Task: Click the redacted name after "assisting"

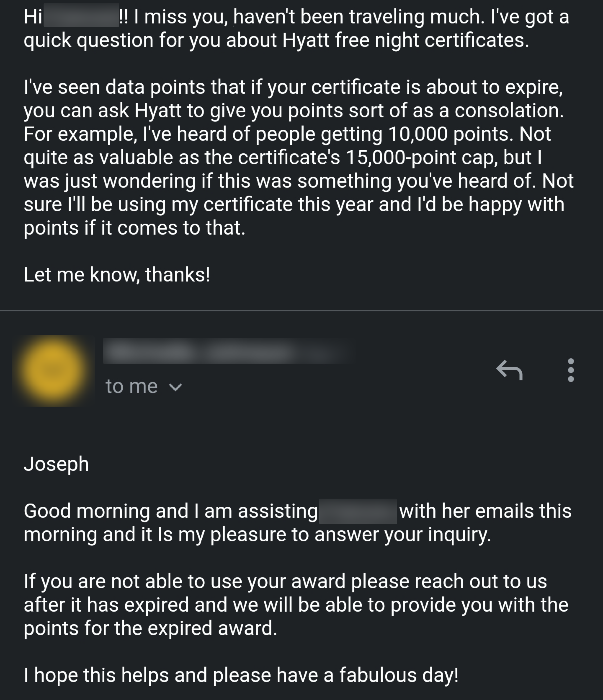Action: 358,511
